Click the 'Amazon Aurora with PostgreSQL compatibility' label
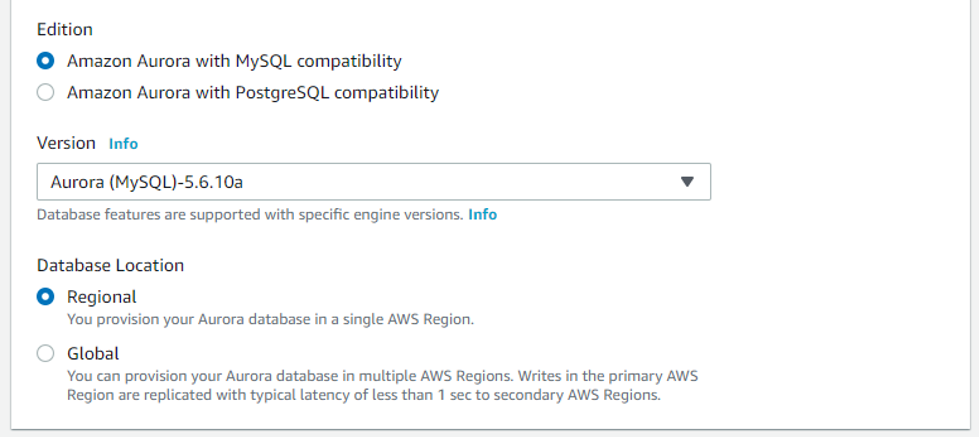 click(x=253, y=92)
